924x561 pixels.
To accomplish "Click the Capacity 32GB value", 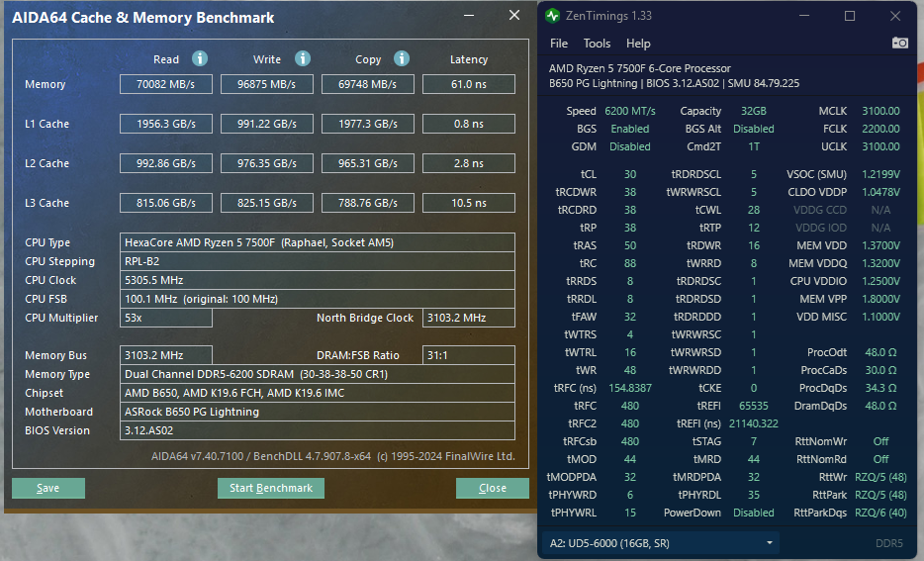I will pos(754,111).
